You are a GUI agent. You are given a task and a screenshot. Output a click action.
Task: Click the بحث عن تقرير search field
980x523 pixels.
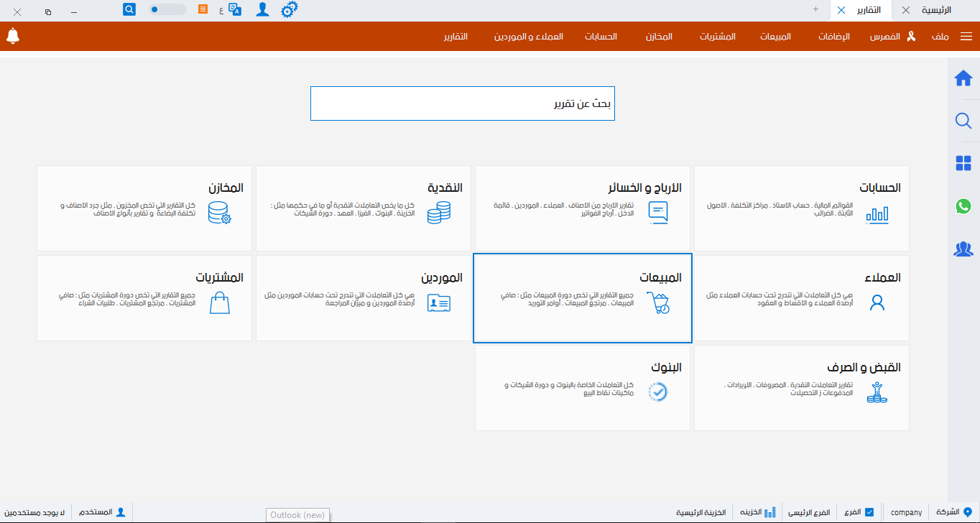click(463, 103)
